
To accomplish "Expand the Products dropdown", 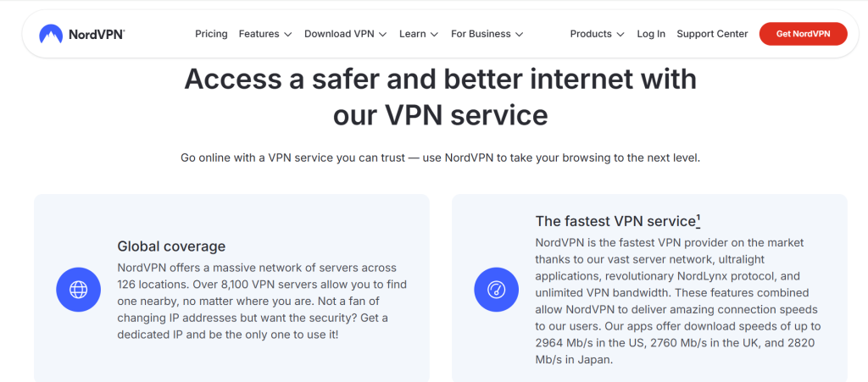I will (597, 34).
